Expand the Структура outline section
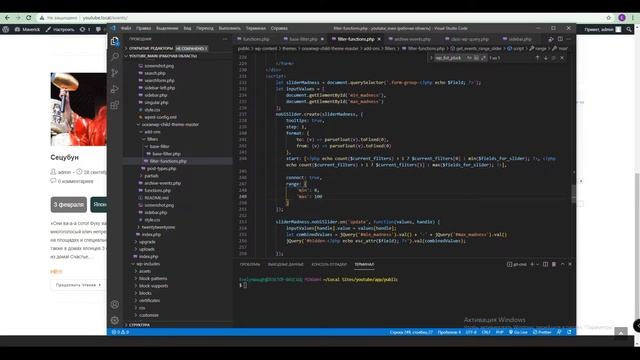This screenshot has height=360, width=640. (x=140, y=325)
